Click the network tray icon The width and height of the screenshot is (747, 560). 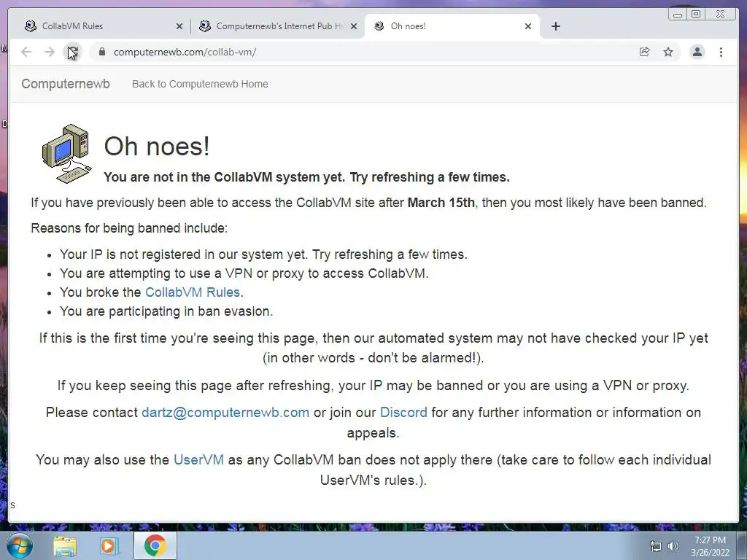pos(656,546)
